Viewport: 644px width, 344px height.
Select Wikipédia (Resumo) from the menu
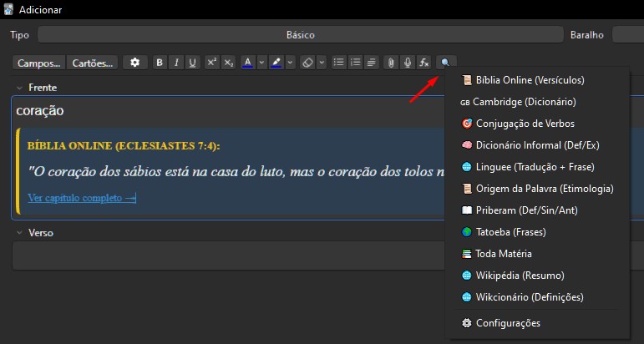pyautogui.click(x=520, y=276)
